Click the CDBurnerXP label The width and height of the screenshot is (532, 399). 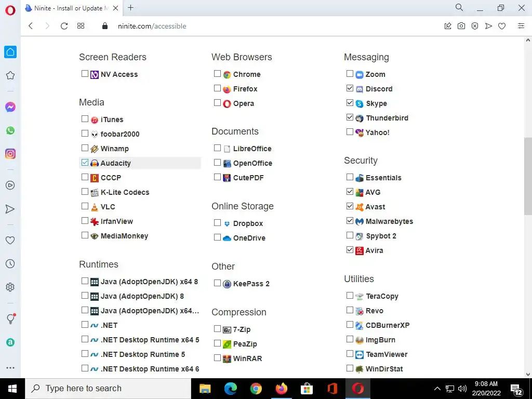pyautogui.click(x=388, y=325)
